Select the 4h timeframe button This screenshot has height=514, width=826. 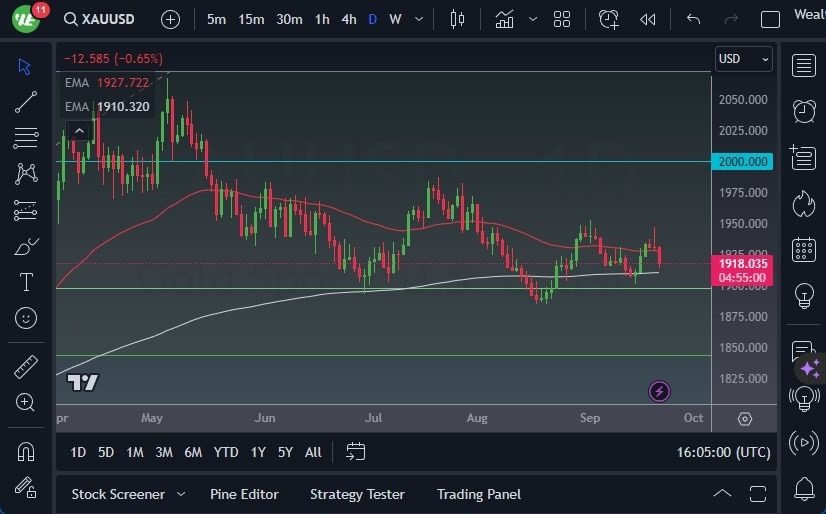348,19
